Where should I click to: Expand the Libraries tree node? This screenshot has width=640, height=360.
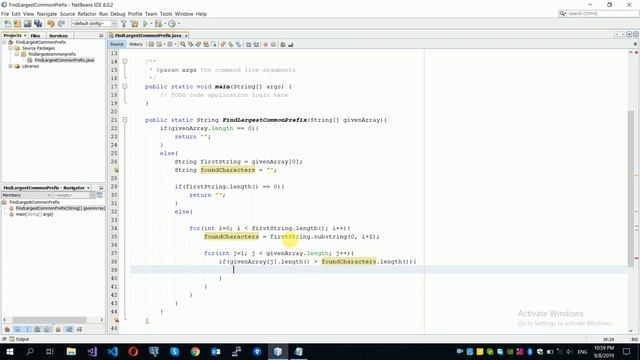[11, 66]
